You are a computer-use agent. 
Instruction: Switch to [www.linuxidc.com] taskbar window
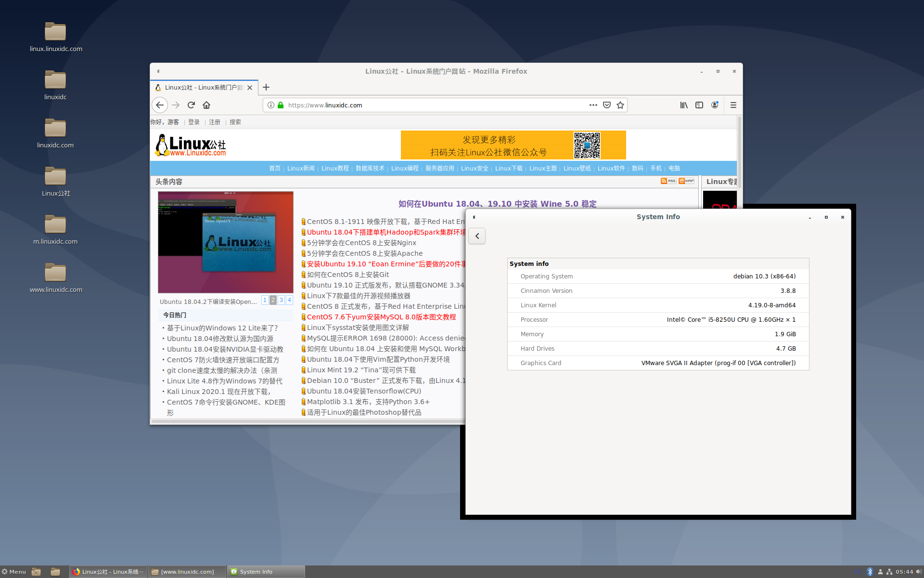[187, 572]
